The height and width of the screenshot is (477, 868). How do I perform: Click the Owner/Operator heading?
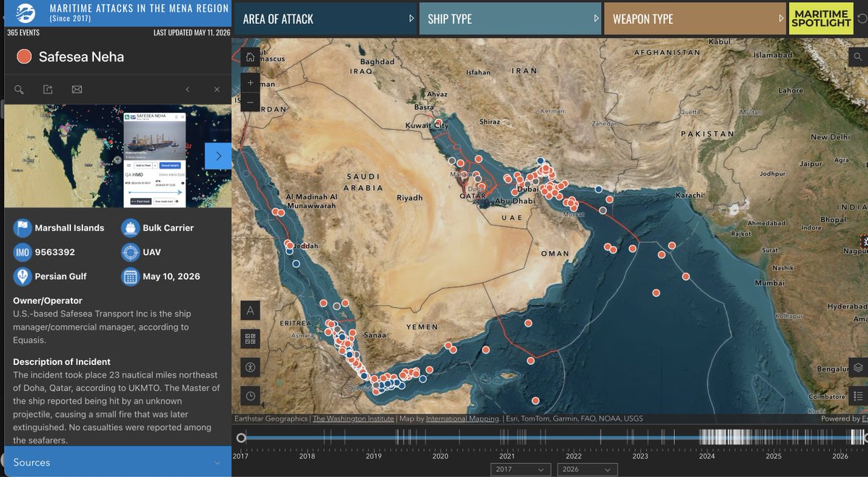48,301
